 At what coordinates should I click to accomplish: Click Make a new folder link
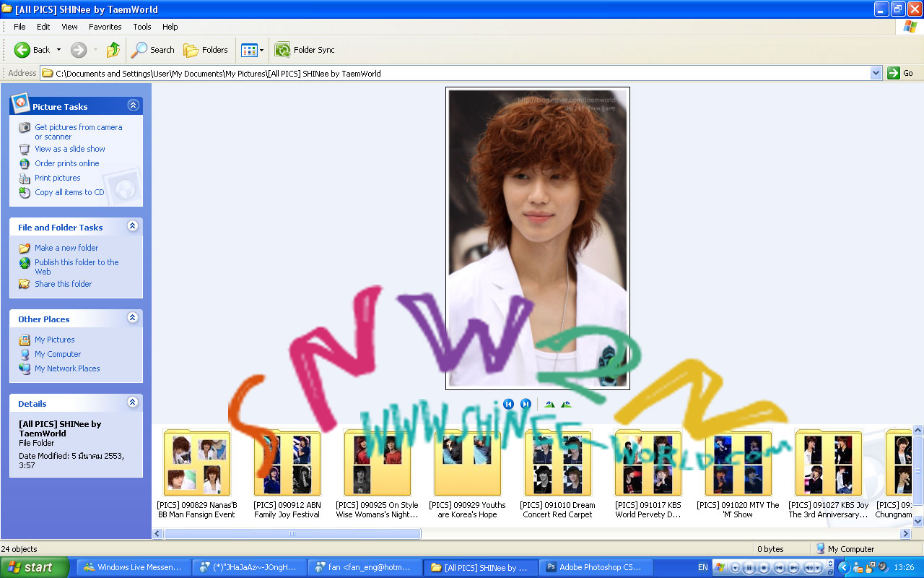(x=66, y=248)
